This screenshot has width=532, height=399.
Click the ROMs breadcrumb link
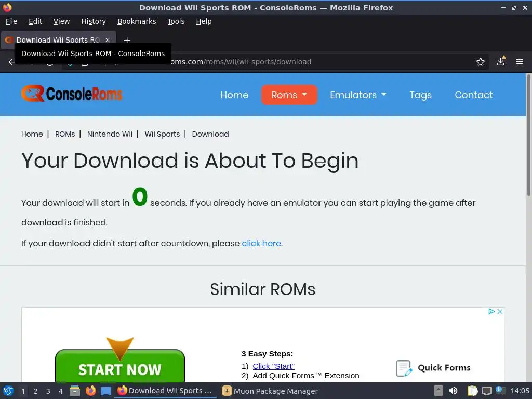click(65, 134)
